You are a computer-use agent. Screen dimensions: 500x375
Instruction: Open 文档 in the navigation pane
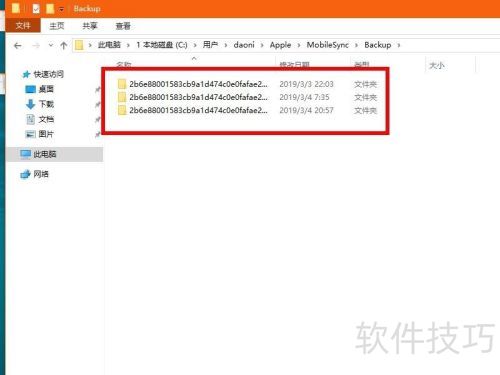(46, 119)
